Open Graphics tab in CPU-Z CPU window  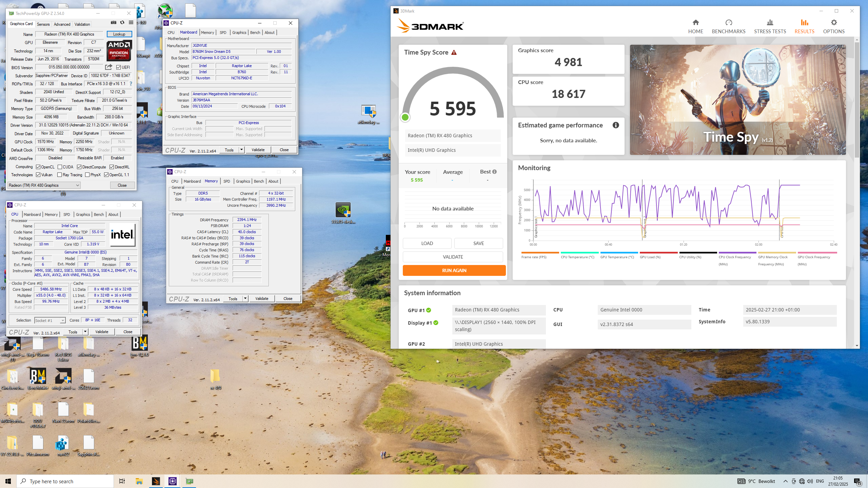click(x=83, y=215)
